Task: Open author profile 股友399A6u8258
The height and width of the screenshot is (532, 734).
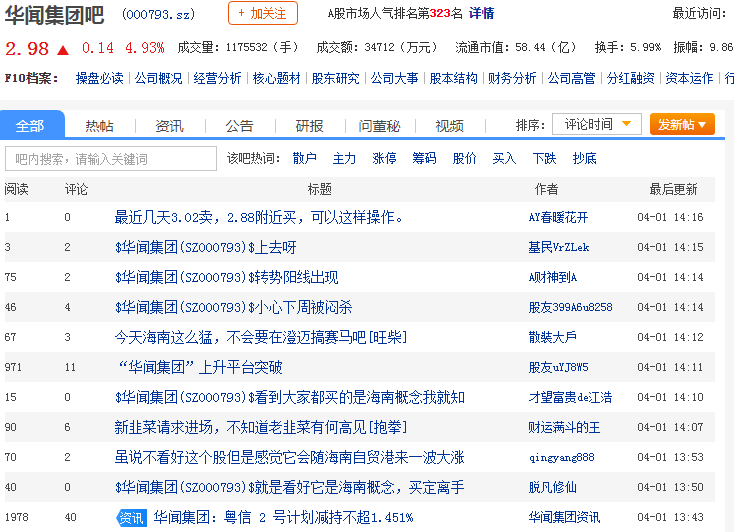Action: (570, 307)
